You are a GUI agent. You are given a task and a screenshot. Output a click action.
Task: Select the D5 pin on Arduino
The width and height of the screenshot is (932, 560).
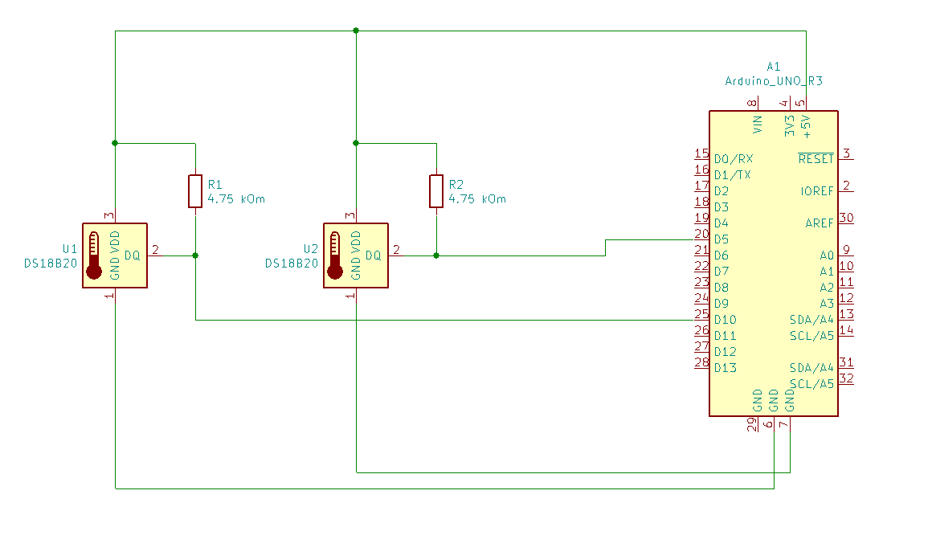(721, 239)
